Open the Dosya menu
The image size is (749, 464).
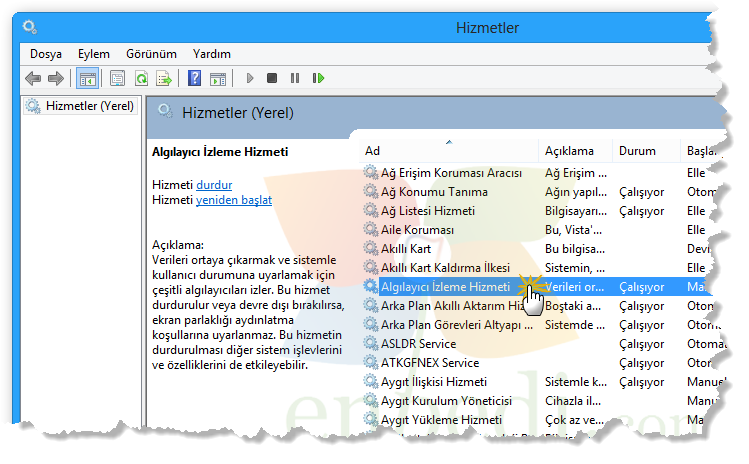[46, 54]
